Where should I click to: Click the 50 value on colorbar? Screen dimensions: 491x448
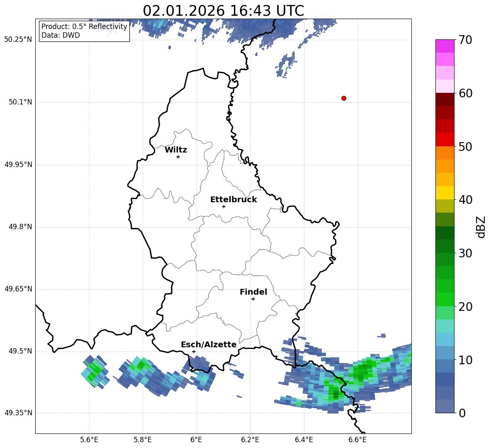(x=465, y=147)
